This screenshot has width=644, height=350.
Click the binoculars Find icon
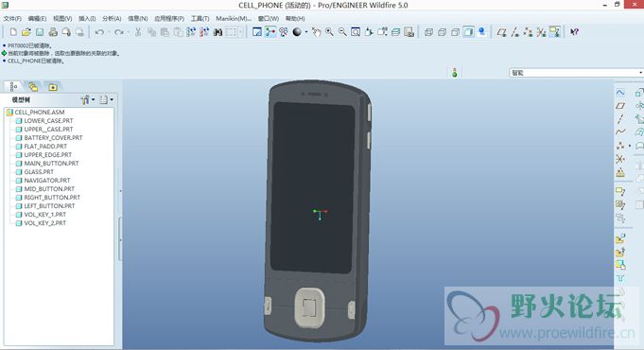coord(218,32)
